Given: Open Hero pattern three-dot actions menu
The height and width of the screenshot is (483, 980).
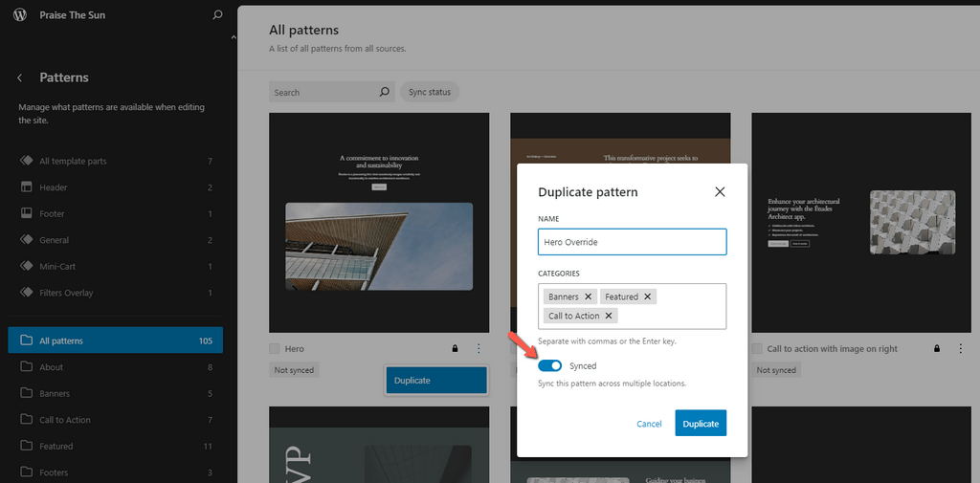Looking at the screenshot, I should click(479, 349).
